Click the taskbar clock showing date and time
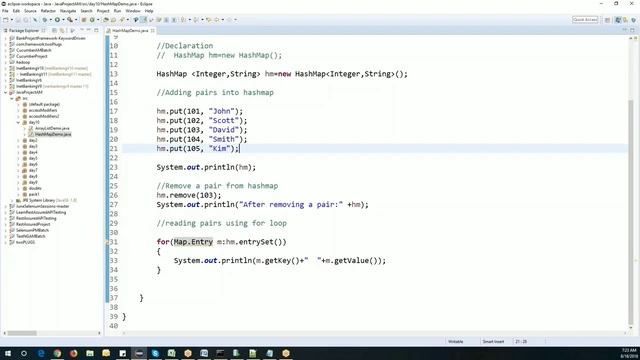Image resolution: width=640 pixels, height=360 pixels. [x=629, y=353]
